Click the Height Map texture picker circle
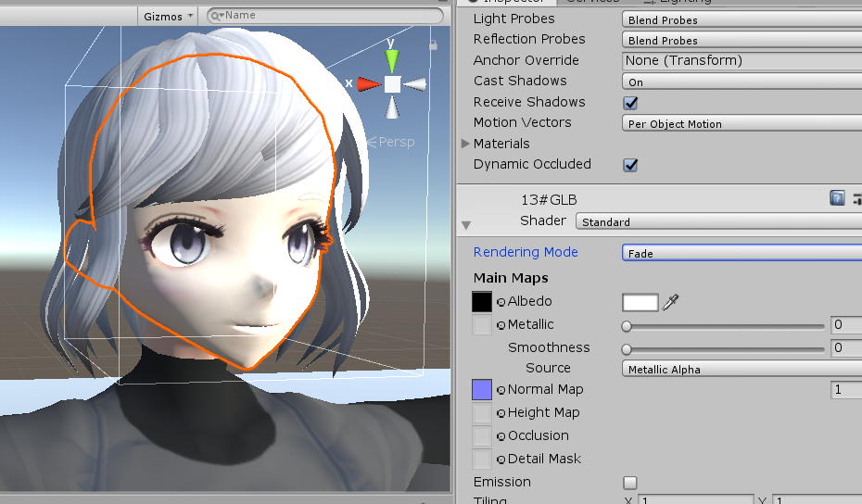Viewport: 862px width, 504px height. (x=501, y=413)
